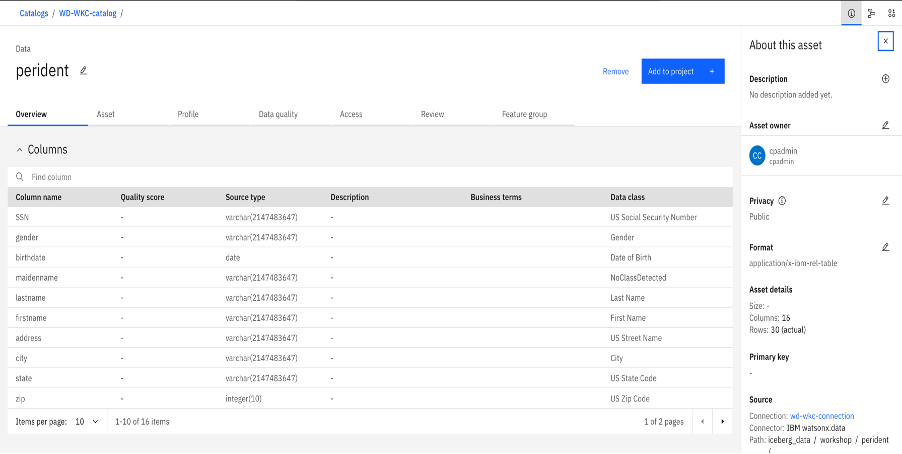Open the About this asset info panel icon
Image resolution: width=902 pixels, height=454 pixels.
(852, 13)
